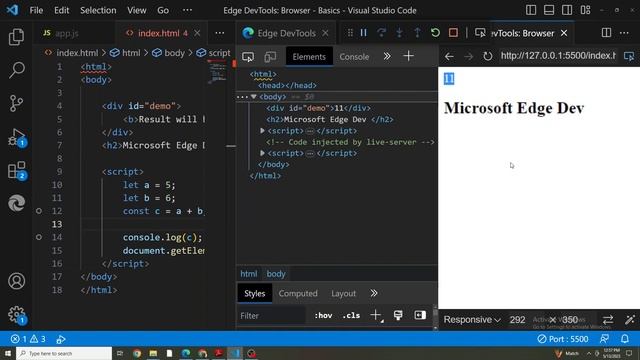The image size is (640, 360).
Task: Switch to the Styles tab
Action: tap(255, 293)
